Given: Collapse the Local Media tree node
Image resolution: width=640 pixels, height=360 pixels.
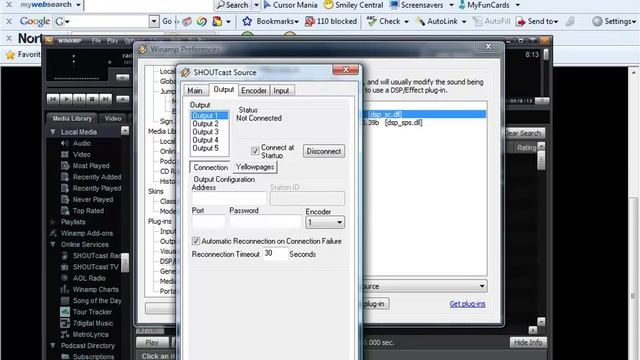Looking at the screenshot, I should click(x=53, y=132).
